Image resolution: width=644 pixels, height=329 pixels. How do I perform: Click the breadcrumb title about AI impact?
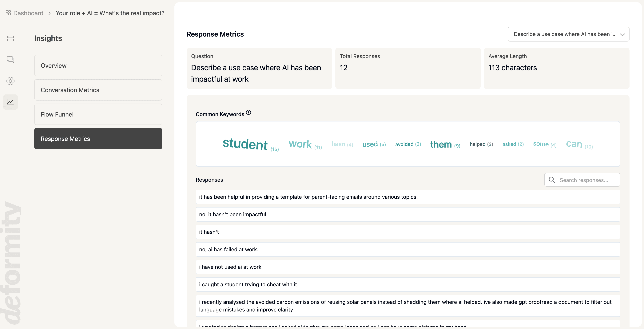point(110,13)
